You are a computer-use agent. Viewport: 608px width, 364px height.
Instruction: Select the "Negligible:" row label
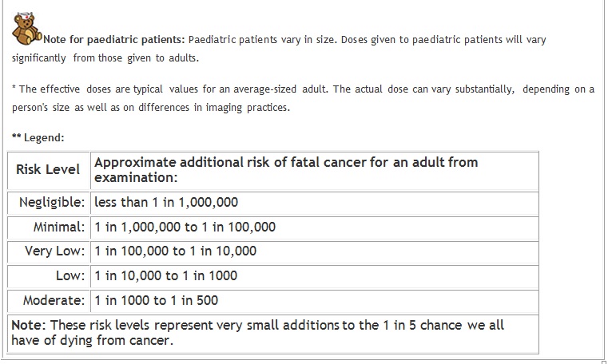pos(49,204)
